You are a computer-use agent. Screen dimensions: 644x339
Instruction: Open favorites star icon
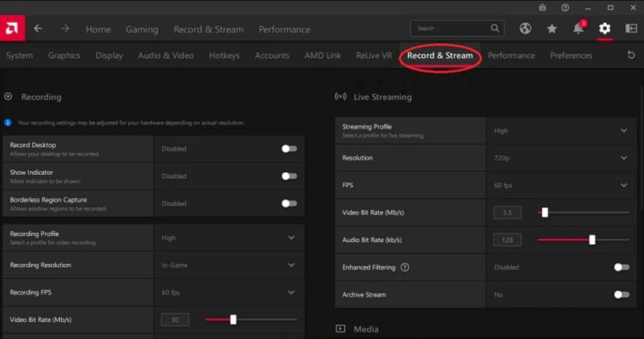coord(552,28)
